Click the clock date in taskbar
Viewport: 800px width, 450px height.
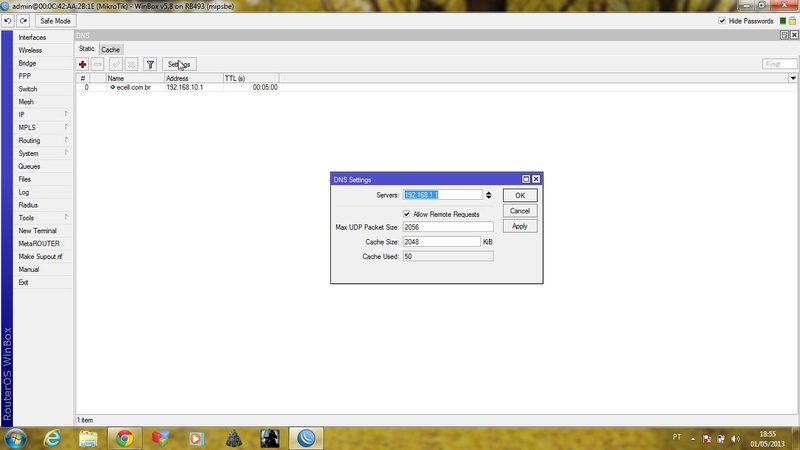(x=767, y=439)
